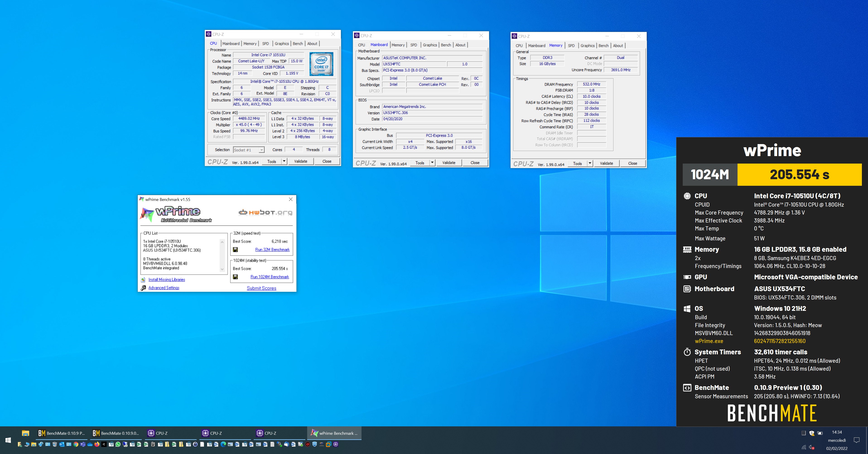
Task: Open the notification center icon
Action: click(x=856, y=440)
